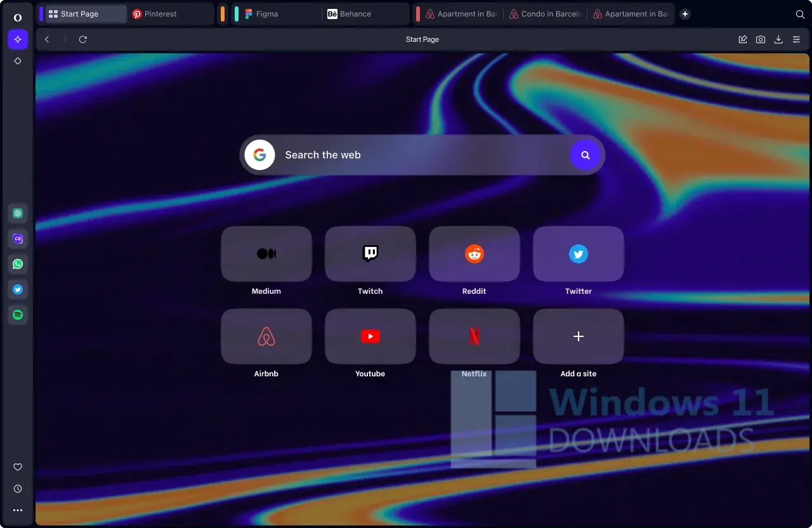Switch to the Apartament in Ba tab
Viewport: 812px width, 528px height.
(631, 14)
